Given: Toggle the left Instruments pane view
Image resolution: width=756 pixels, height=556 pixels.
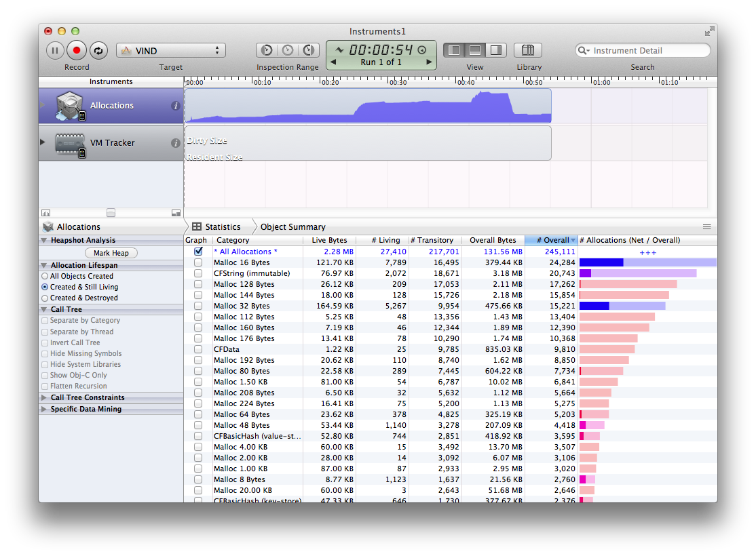Looking at the screenshot, I should pyautogui.click(x=454, y=50).
